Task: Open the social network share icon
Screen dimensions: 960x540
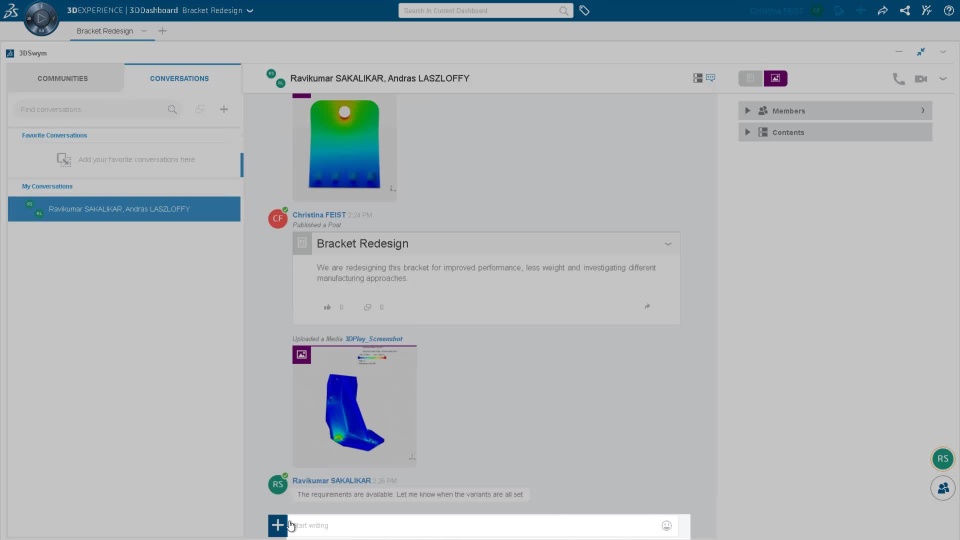Action: (904, 10)
